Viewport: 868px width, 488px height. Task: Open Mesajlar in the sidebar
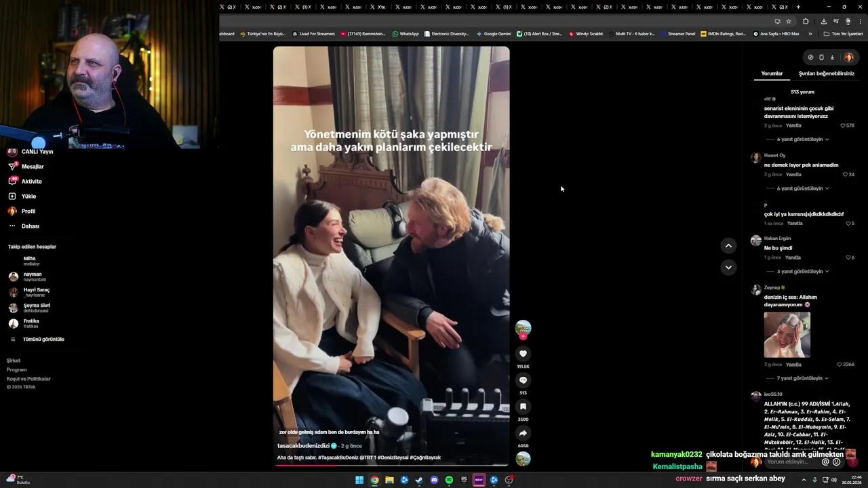pos(26,166)
